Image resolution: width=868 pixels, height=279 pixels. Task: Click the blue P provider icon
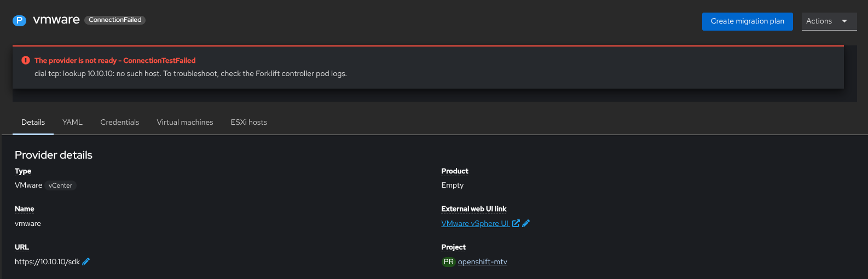click(19, 21)
